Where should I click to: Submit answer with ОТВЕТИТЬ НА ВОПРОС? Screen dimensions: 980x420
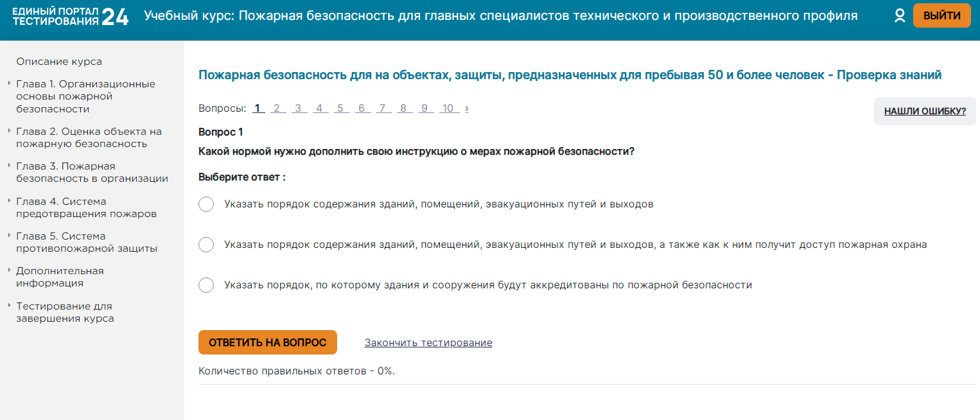click(267, 343)
